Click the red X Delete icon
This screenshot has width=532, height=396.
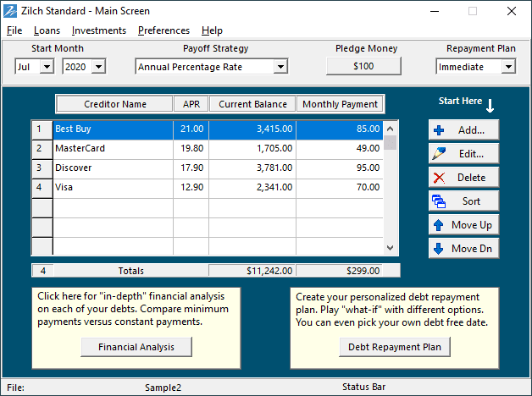coord(439,178)
